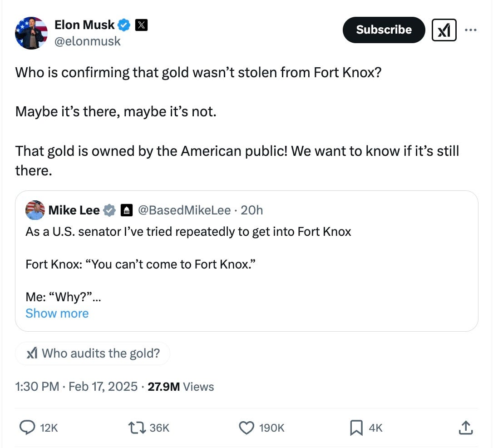Expand Mike Lee's tweet with Show more
Image resolution: width=503 pixels, height=448 pixels.
(57, 313)
